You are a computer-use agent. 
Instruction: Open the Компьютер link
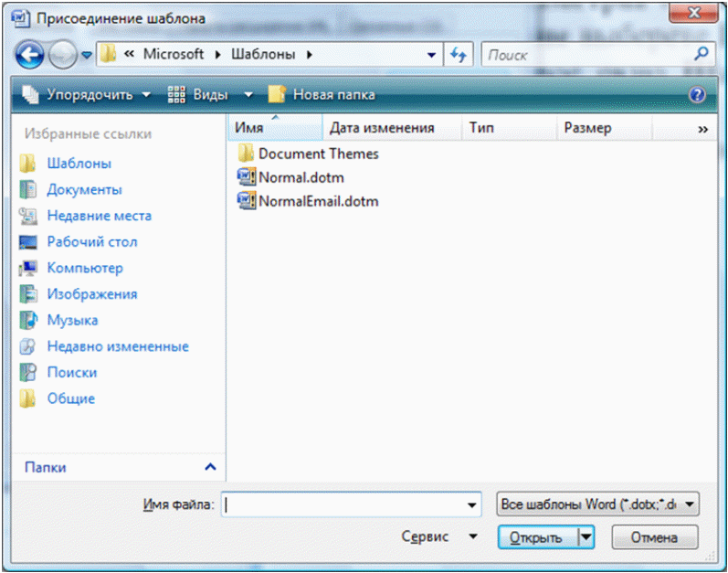85,268
